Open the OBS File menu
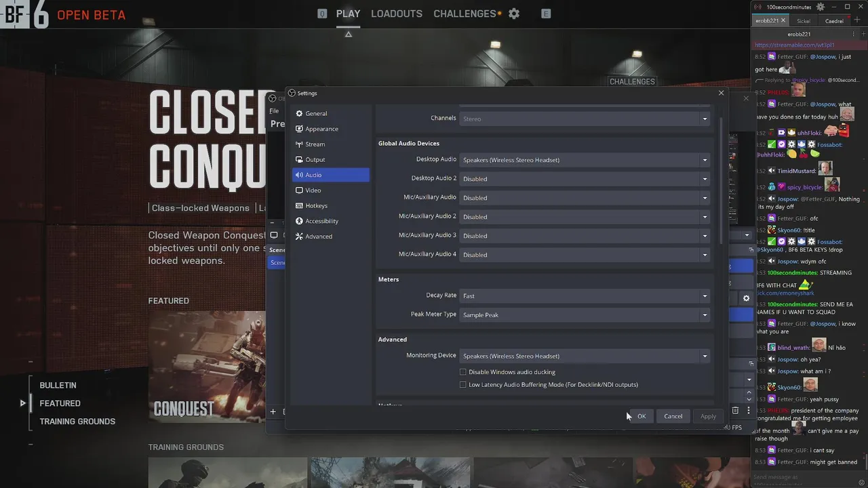Viewport: 868px width, 488px height. 274,111
